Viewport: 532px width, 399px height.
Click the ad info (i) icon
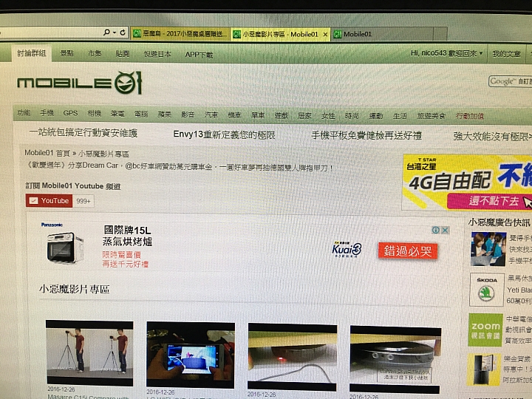tap(436, 230)
